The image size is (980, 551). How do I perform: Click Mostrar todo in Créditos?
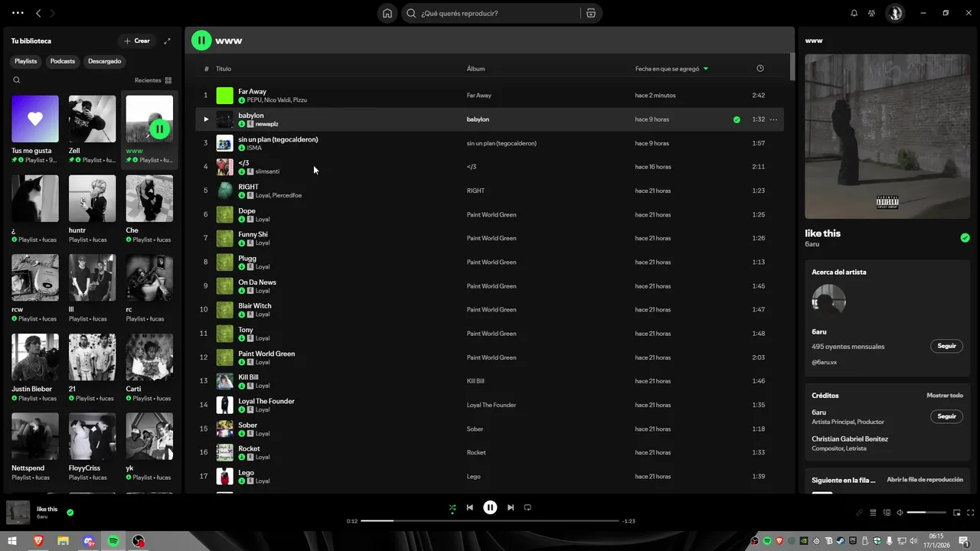pos(945,396)
